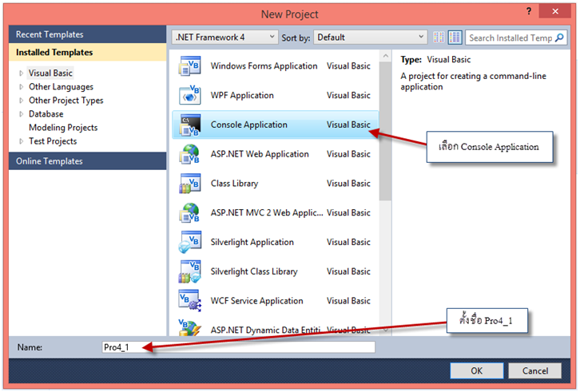The image size is (580, 392).
Task: Expand the Other Languages tree node
Action: coord(21,87)
